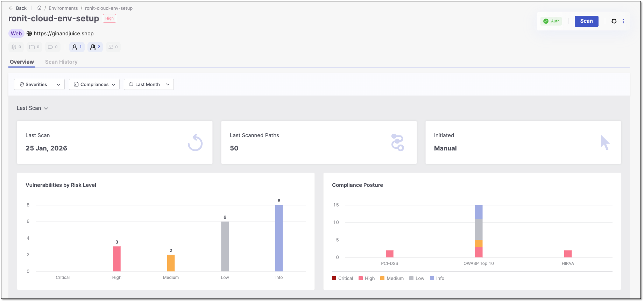644x302 pixels.
Task: Toggle High series in Compliance legend
Action: (367, 279)
